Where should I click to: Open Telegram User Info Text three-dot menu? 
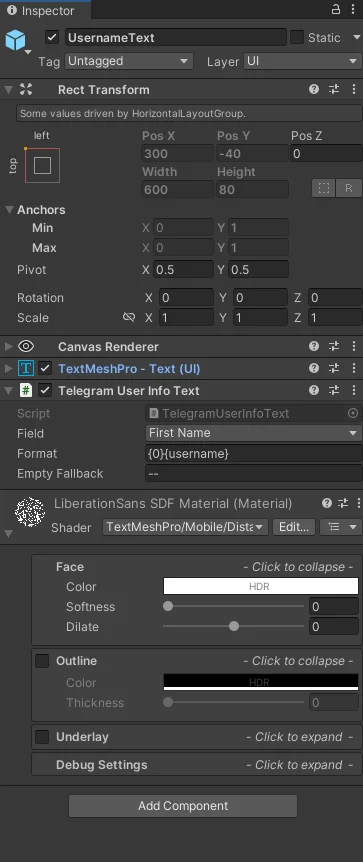point(354,390)
